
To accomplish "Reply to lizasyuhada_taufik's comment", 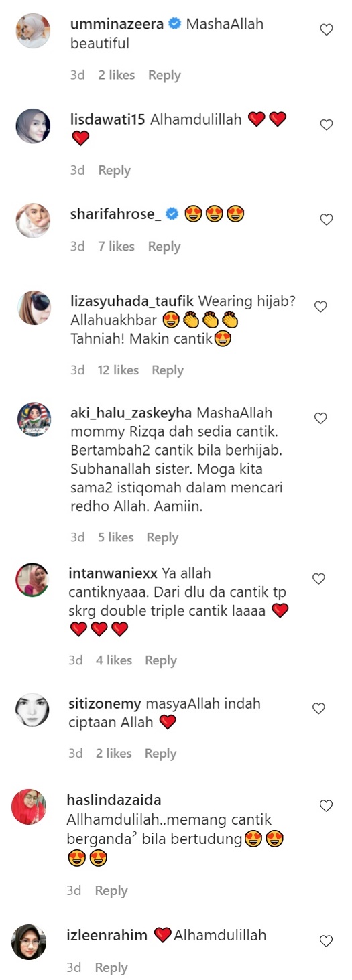I will coord(168,370).
